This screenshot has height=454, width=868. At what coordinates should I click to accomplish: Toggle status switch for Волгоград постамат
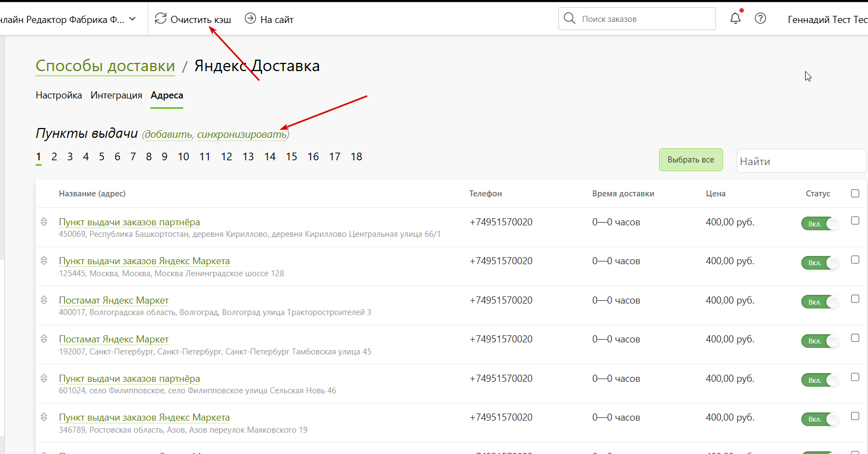(x=820, y=302)
